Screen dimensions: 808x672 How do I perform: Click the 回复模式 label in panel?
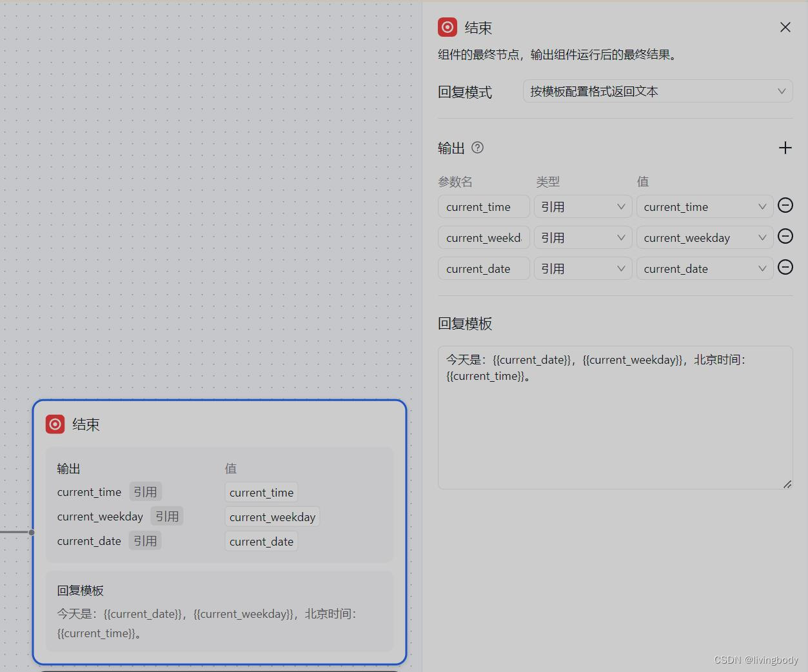point(465,92)
